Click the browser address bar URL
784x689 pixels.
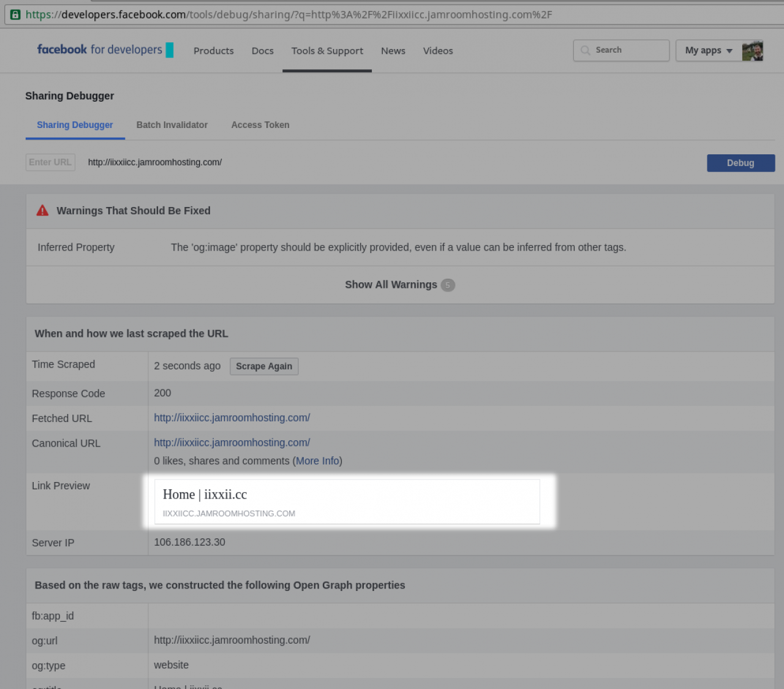pyautogui.click(x=288, y=15)
